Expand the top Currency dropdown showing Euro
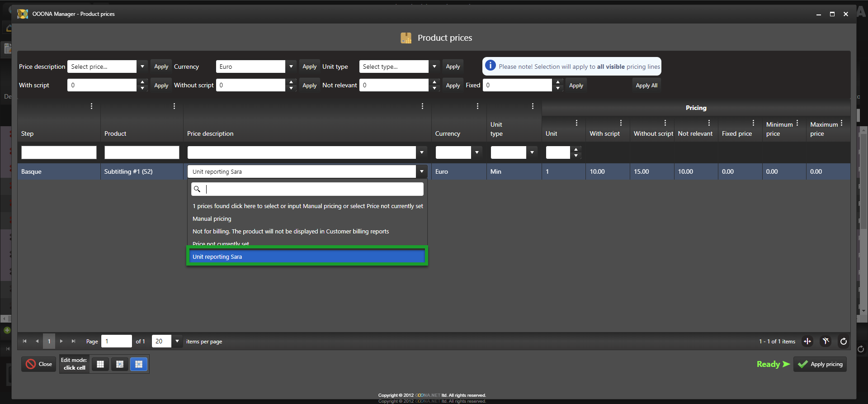This screenshot has width=868, height=404. click(x=291, y=67)
